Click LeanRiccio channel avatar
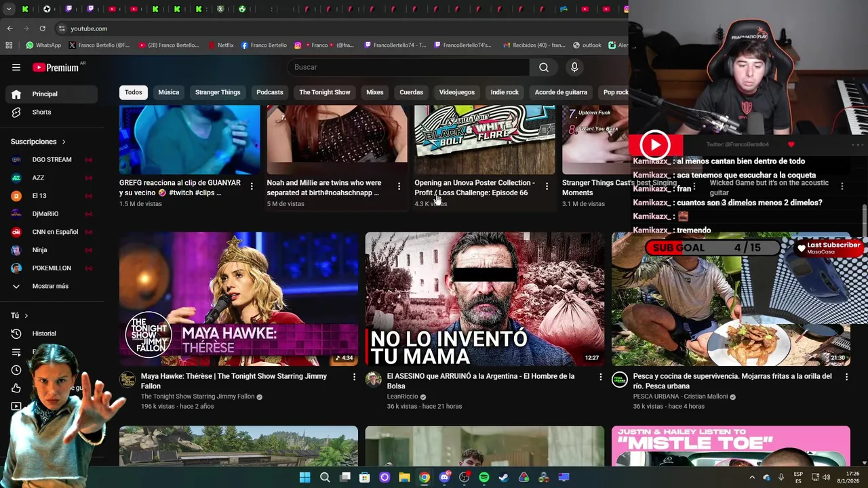Screen dimensions: 868x488 [374, 380]
